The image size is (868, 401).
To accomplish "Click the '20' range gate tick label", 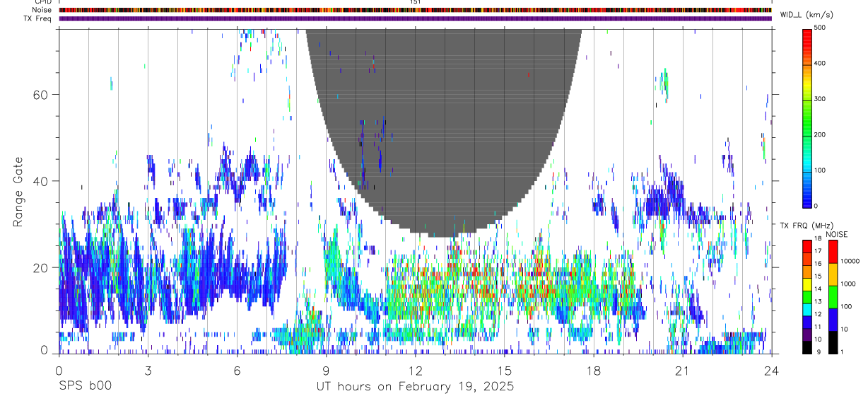I will coord(42,267).
